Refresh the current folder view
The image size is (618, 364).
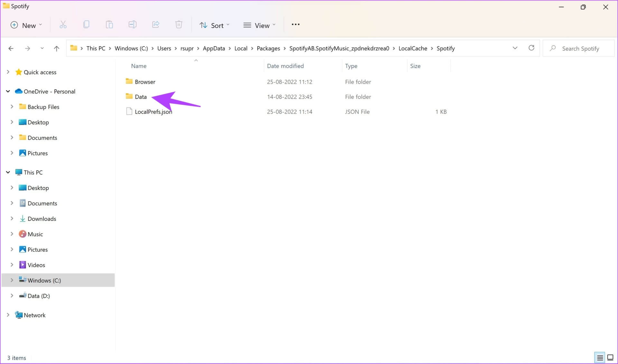pyautogui.click(x=531, y=48)
